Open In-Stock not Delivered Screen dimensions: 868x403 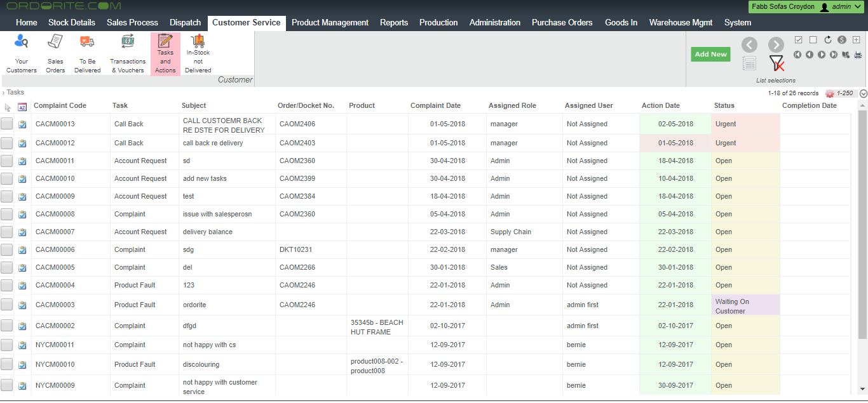pos(198,54)
